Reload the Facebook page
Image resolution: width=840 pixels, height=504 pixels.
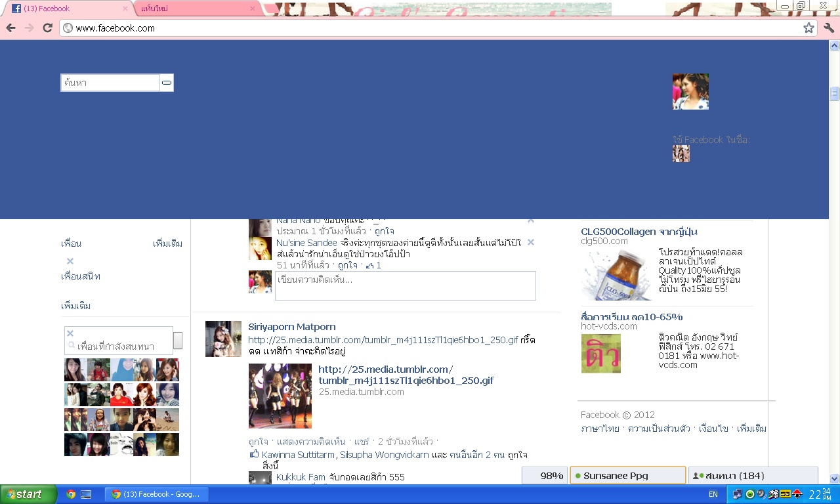coord(47,28)
